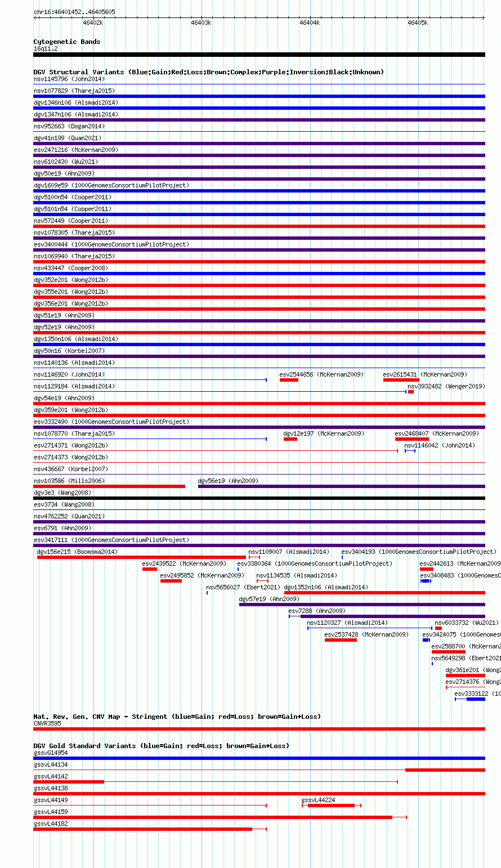Click the esv2442613 red loss bar
This screenshot has width=501, height=868.
(427, 569)
